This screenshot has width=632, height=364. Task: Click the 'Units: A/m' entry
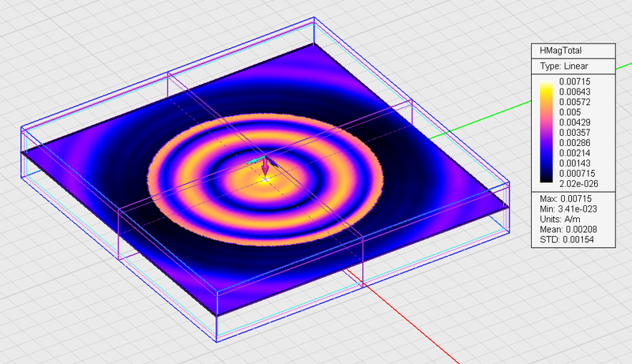tap(560, 219)
